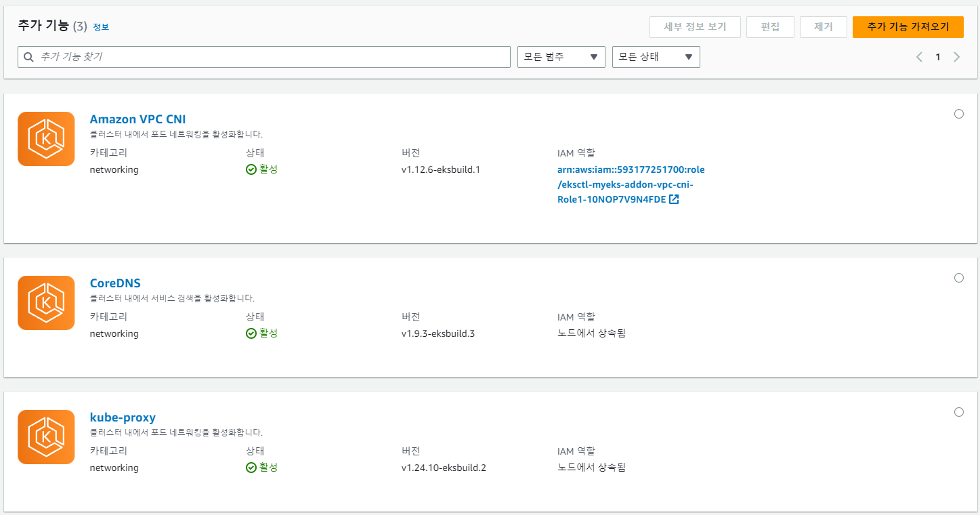
Task: Click IAM 역할 label in Amazon VPC CNI card
Action: [576, 153]
